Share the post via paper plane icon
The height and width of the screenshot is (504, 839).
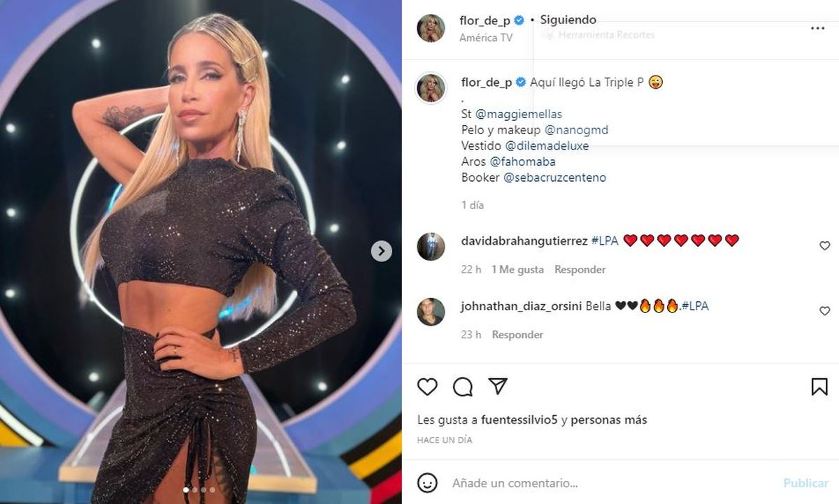497,386
